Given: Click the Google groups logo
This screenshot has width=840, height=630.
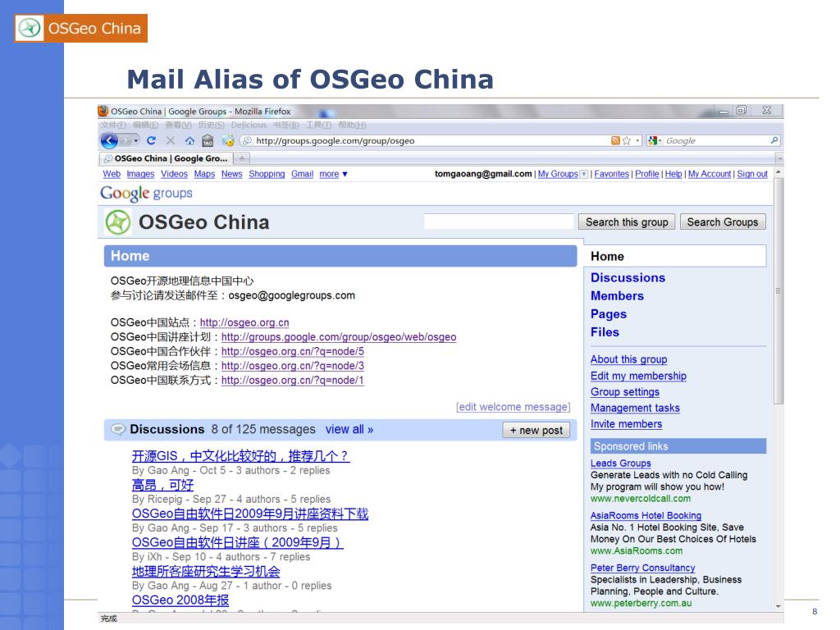Looking at the screenshot, I should [146, 194].
